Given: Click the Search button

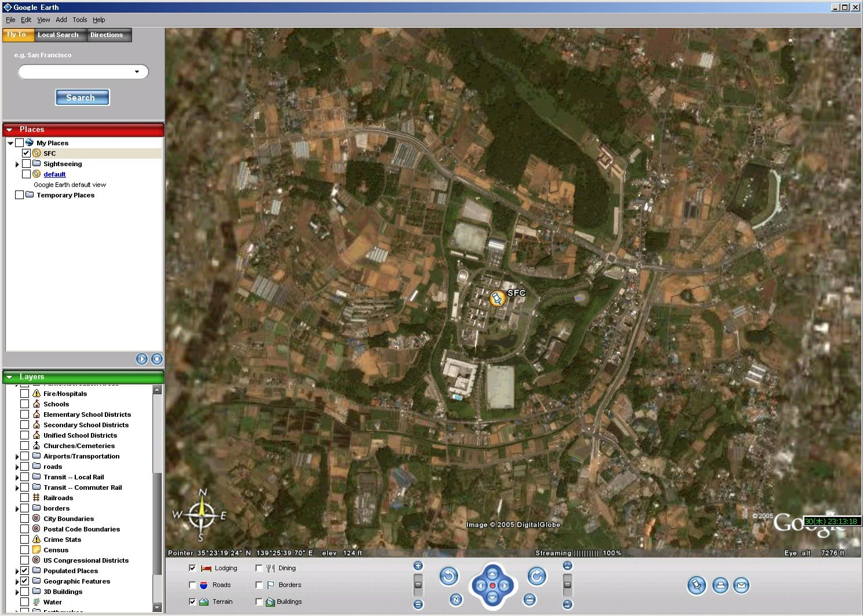Looking at the screenshot, I should 82,97.
